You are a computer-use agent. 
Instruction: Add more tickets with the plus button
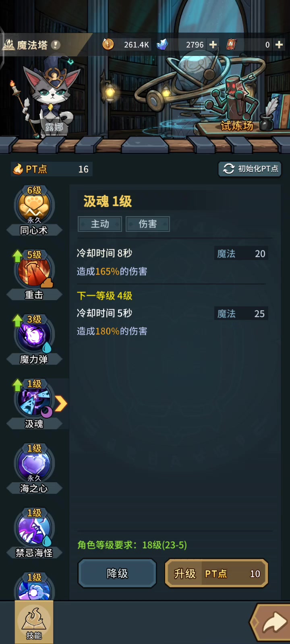[279, 45]
